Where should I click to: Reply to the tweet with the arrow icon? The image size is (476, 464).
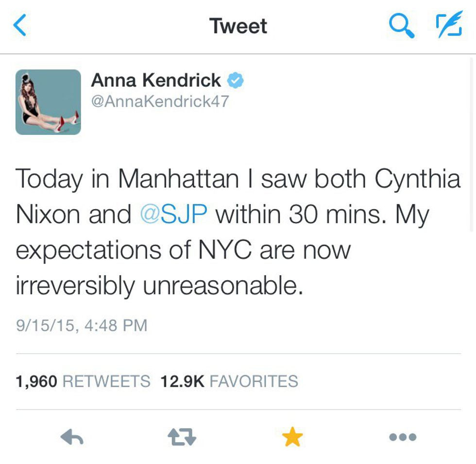tap(72, 437)
